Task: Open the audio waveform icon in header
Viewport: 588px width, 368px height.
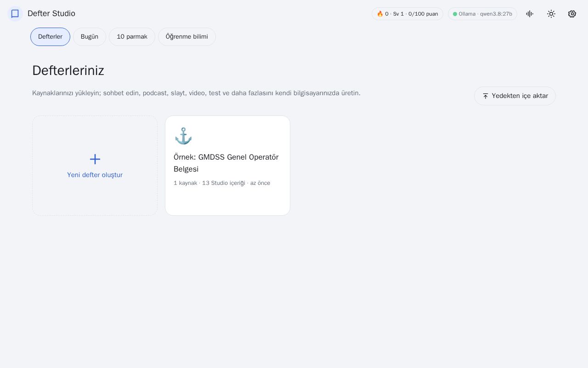Action: [530, 14]
